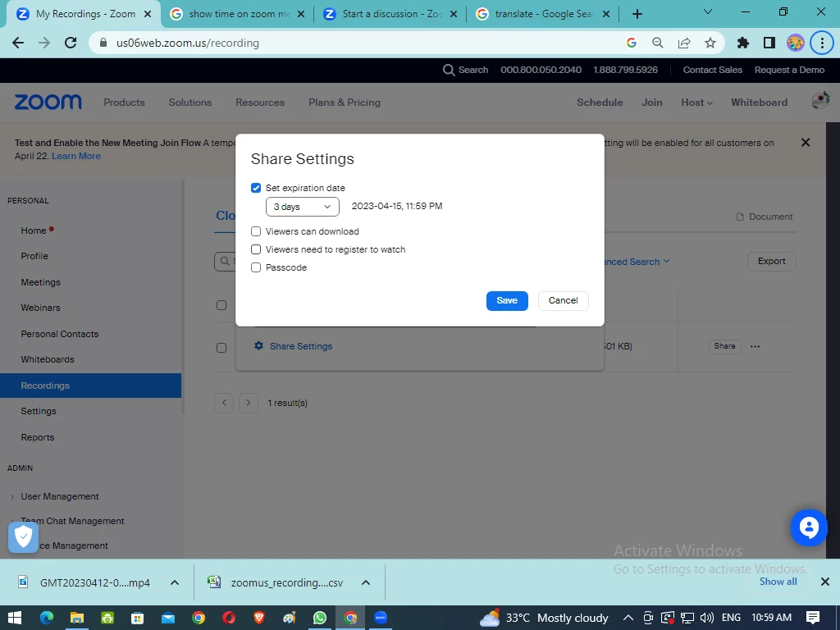Open Webinars in the sidebar
This screenshot has width=840, height=630.
click(x=41, y=308)
